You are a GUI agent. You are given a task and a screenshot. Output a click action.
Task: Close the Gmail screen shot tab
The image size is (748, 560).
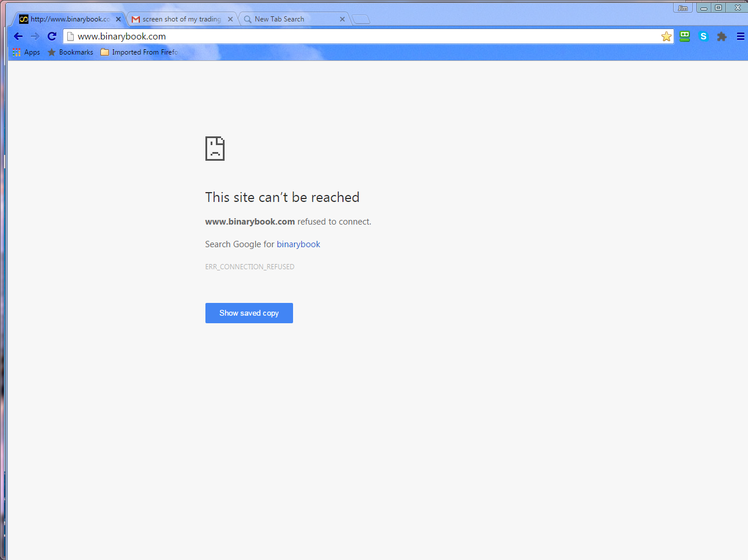click(x=230, y=19)
